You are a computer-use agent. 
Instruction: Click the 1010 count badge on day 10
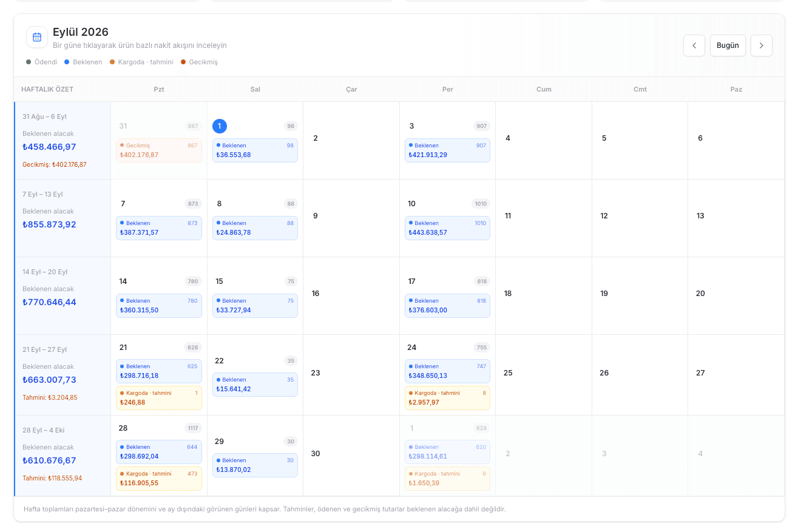(481, 204)
